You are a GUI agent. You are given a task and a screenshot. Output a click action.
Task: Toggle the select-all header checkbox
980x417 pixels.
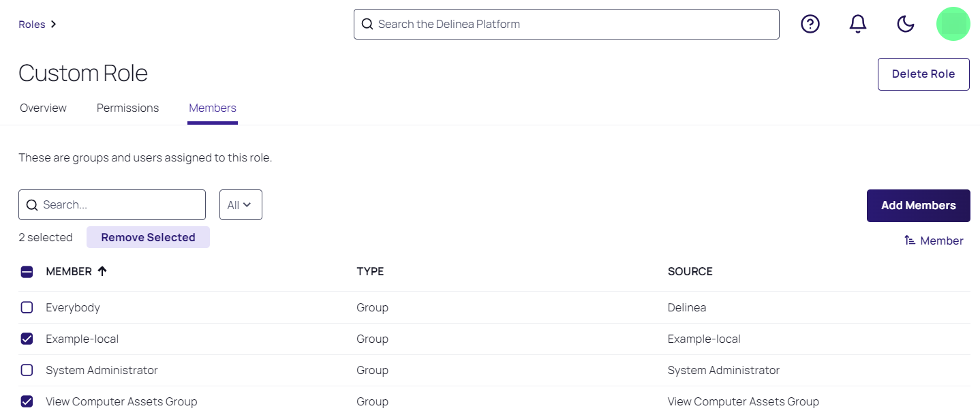pyautogui.click(x=27, y=272)
